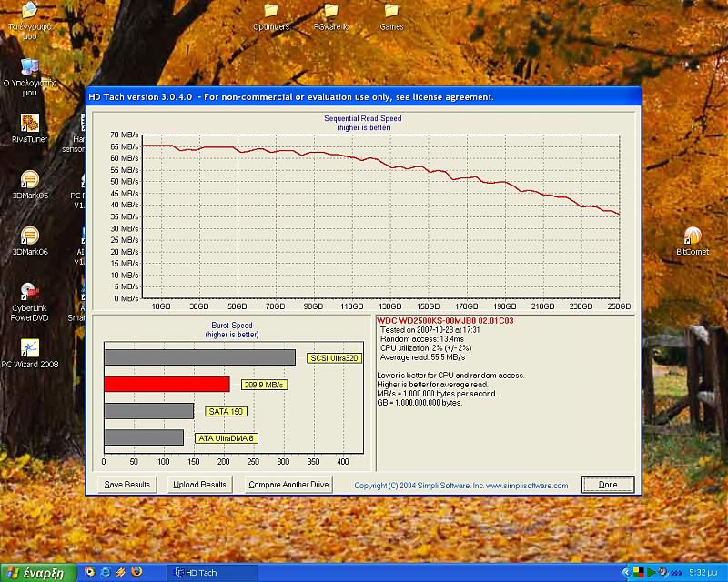This screenshot has height=582, width=728.
Task: Select the Optimizers folder
Action: point(271,16)
